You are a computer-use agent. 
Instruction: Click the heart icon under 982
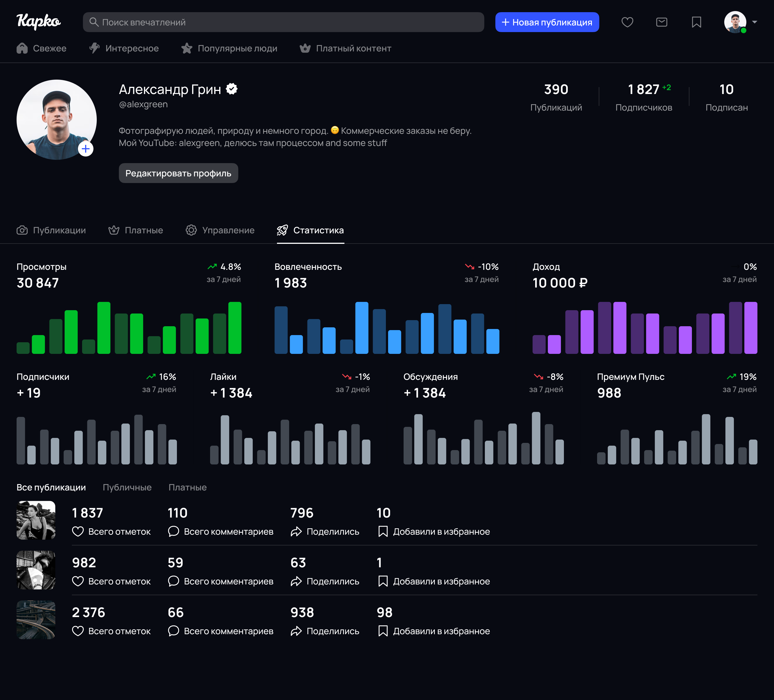point(78,581)
